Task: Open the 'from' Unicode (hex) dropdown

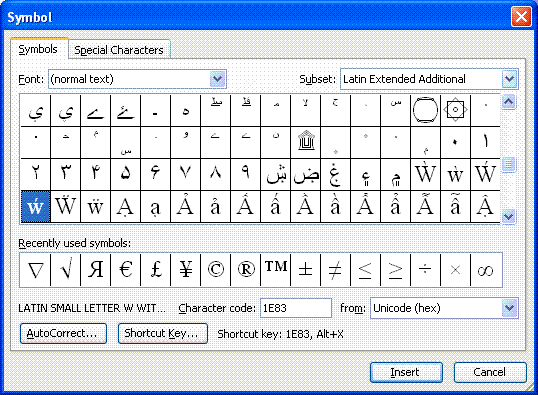Action: (x=510, y=308)
